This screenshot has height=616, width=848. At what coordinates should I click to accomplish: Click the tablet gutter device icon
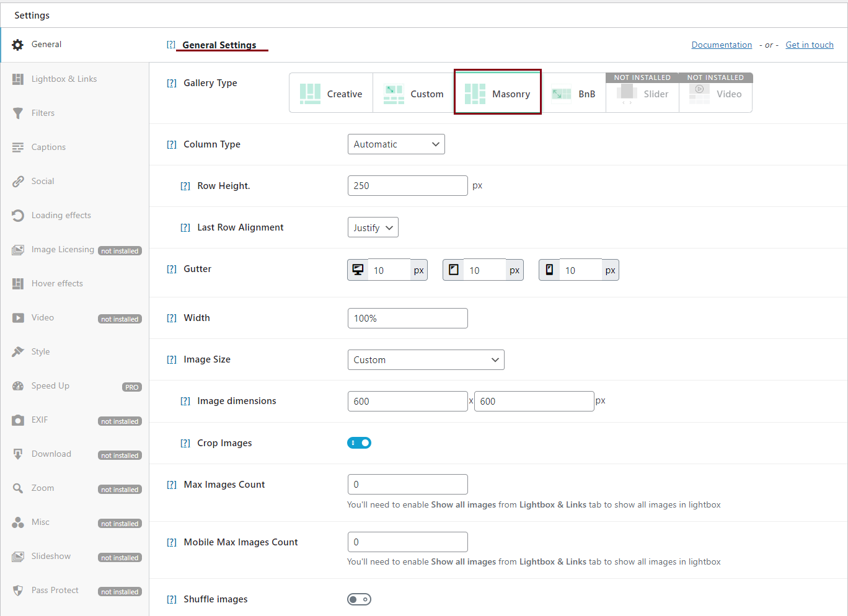coord(454,270)
